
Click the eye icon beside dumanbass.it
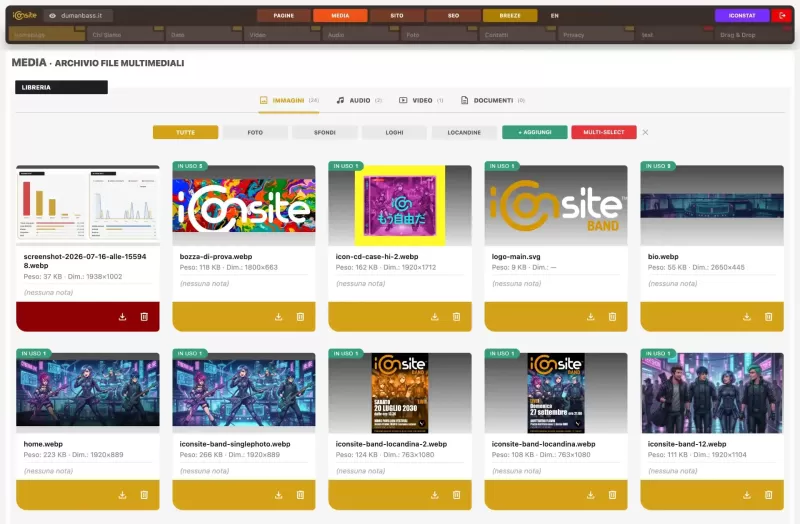pos(52,16)
